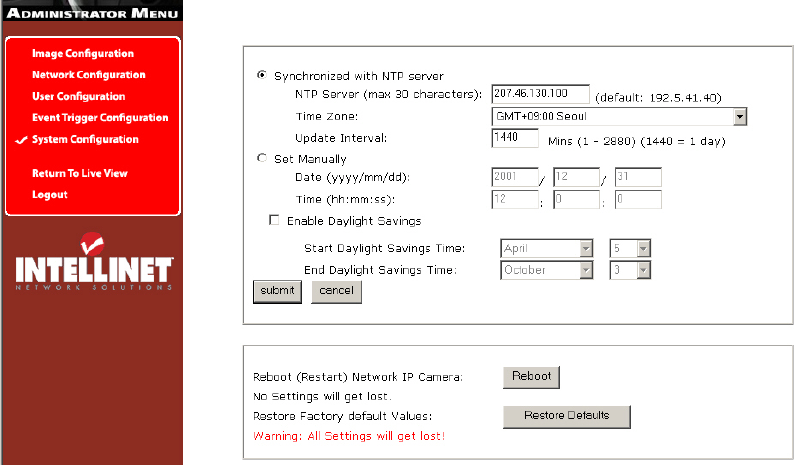Select Synchronized with NTP server radio
The height and width of the screenshot is (465, 799).
point(262,75)
